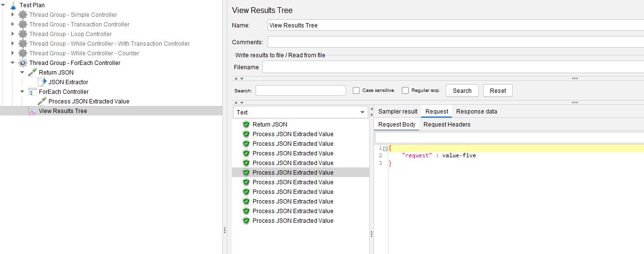The width and height of the screenshot is (644, 254).
Task: Click gear icon of While Controller - Counter group
Action: [x=23, y=53]
